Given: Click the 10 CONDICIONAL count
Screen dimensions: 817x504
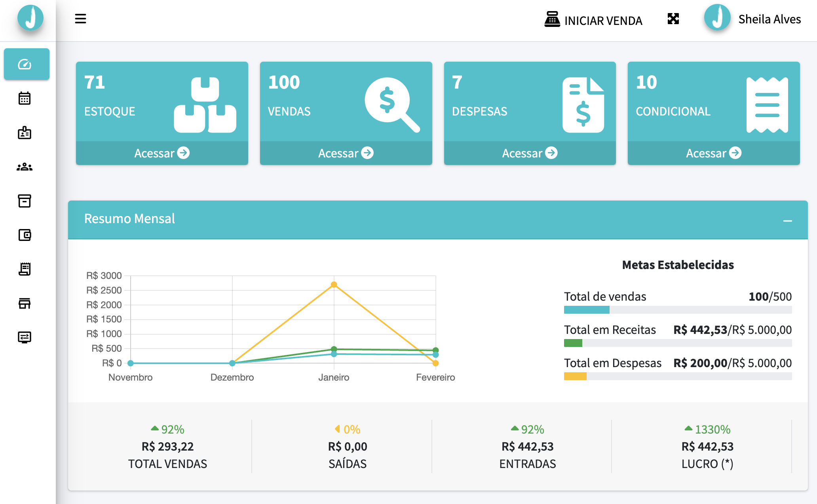Looking at the screenshot, I should click(x=646, y=82).
